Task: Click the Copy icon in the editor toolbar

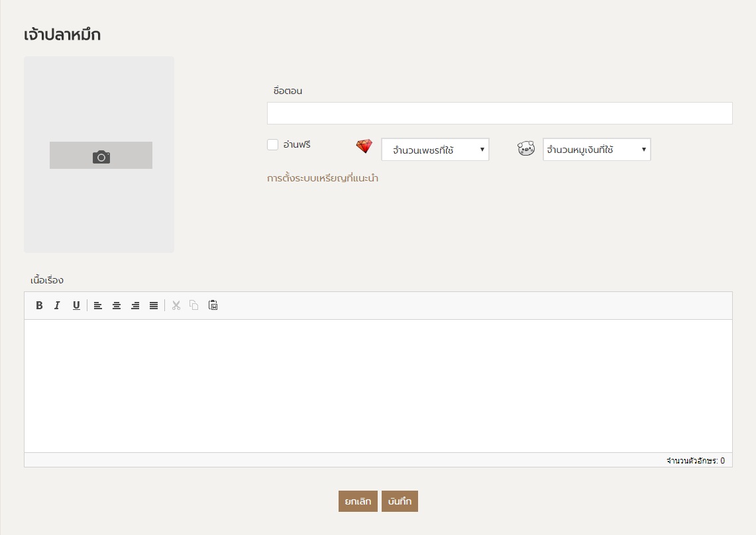Action: coord(194,305)
